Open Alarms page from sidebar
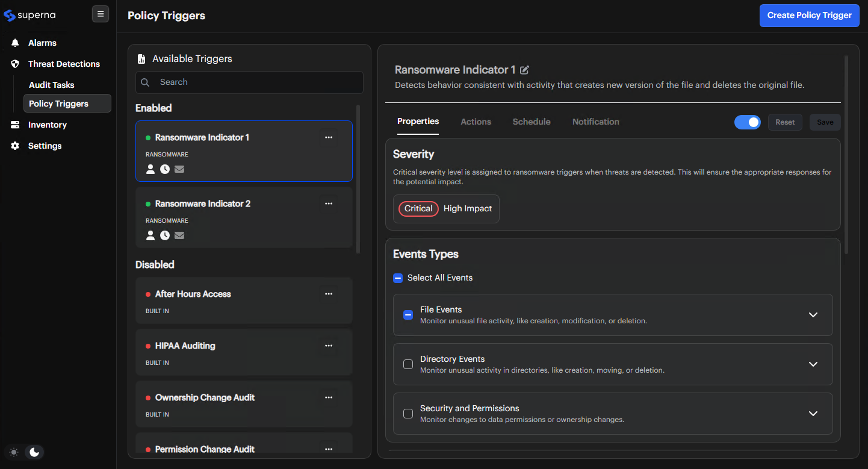 [x=42, y=43]
